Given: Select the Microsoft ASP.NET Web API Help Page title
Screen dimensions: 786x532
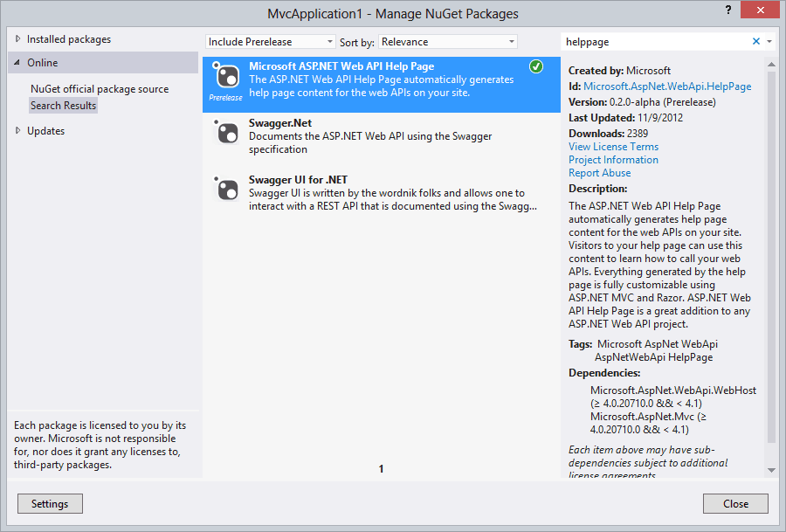Looking at the screenshot, I should [341, 66].
